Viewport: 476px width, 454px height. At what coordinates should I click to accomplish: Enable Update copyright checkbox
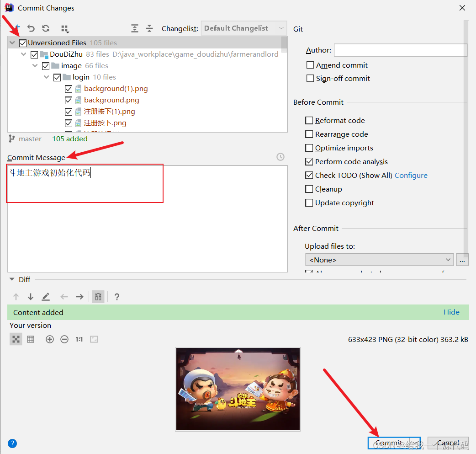[x=309, y=203]
